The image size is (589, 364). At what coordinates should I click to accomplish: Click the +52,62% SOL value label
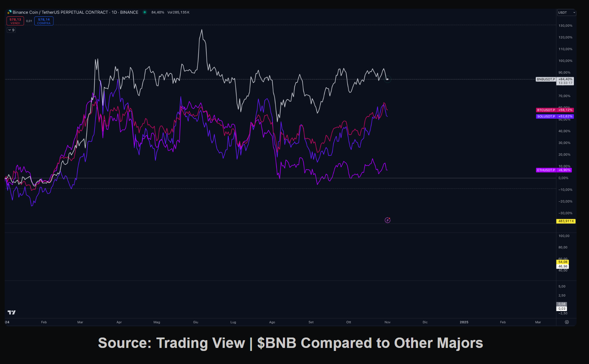(565, 116)
